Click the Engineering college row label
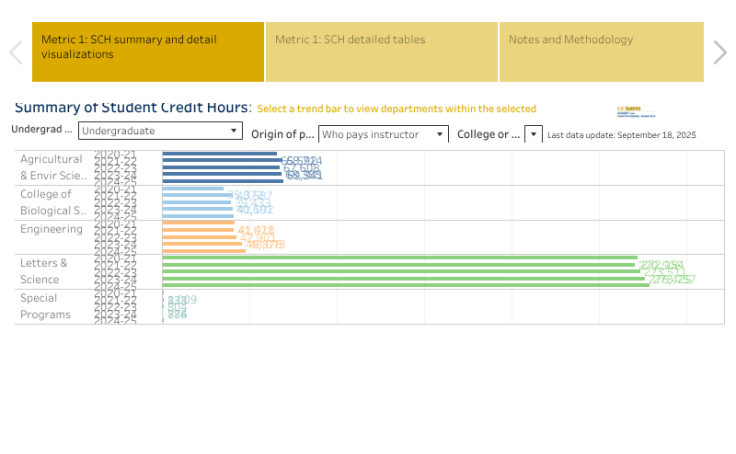The width and height of the screenshot is (736, 454). tap(51, 229)
